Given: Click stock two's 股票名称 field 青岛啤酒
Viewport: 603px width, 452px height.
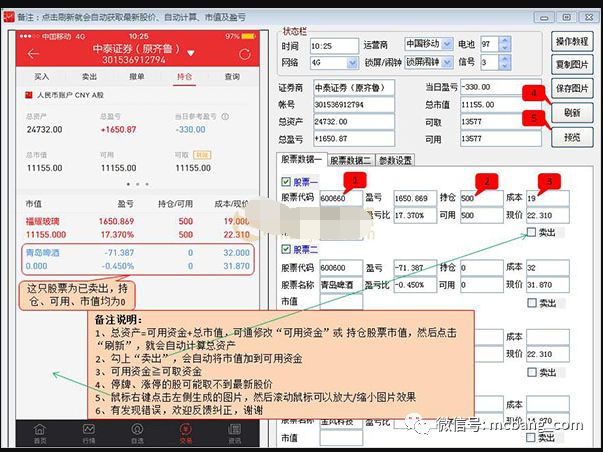Looking at the screenshot, I should [x=341, y=285].
